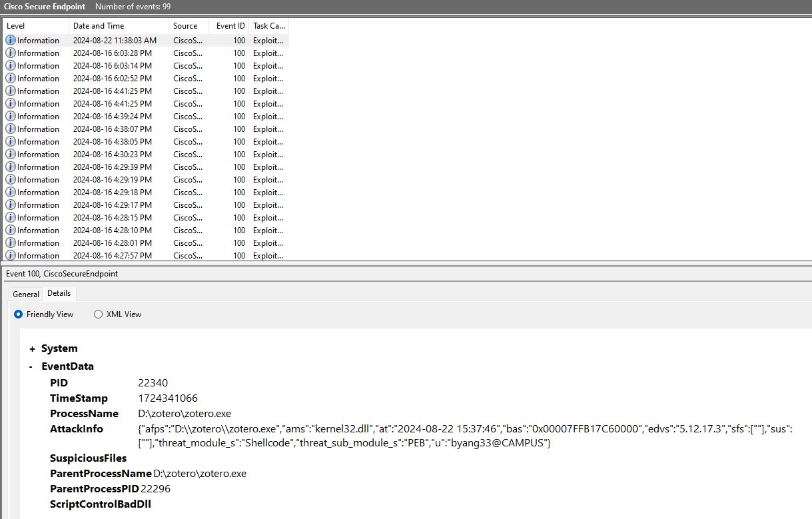Click the Cisco Secure Endpoint title text

pyautogui.click(x=45, y=6)
